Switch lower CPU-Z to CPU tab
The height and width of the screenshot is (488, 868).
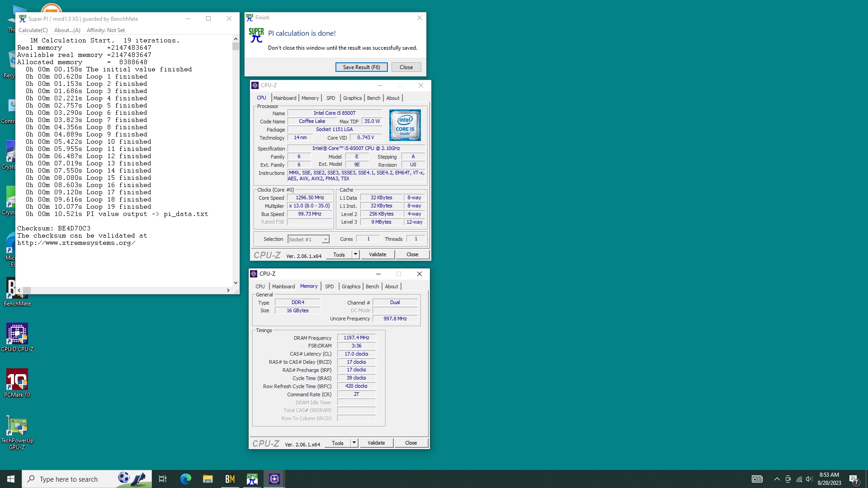tap(260, 286)
